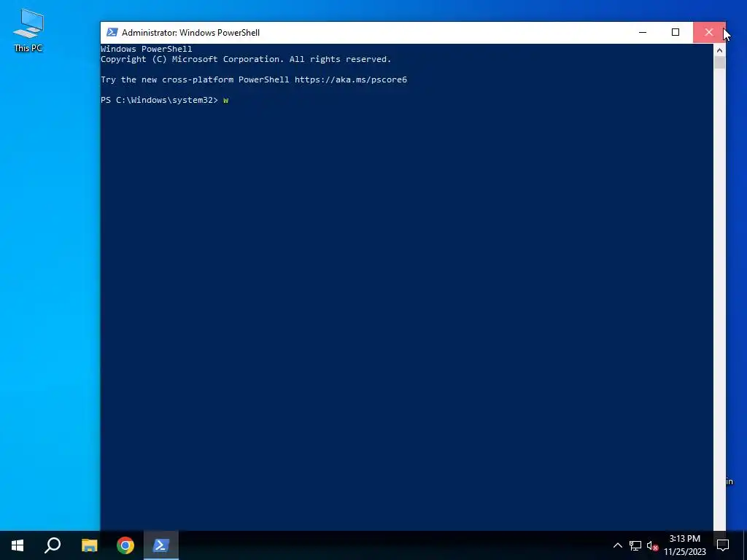
Task: Click scrollbar up arrow in PowerShell
Action: point(719,50)
